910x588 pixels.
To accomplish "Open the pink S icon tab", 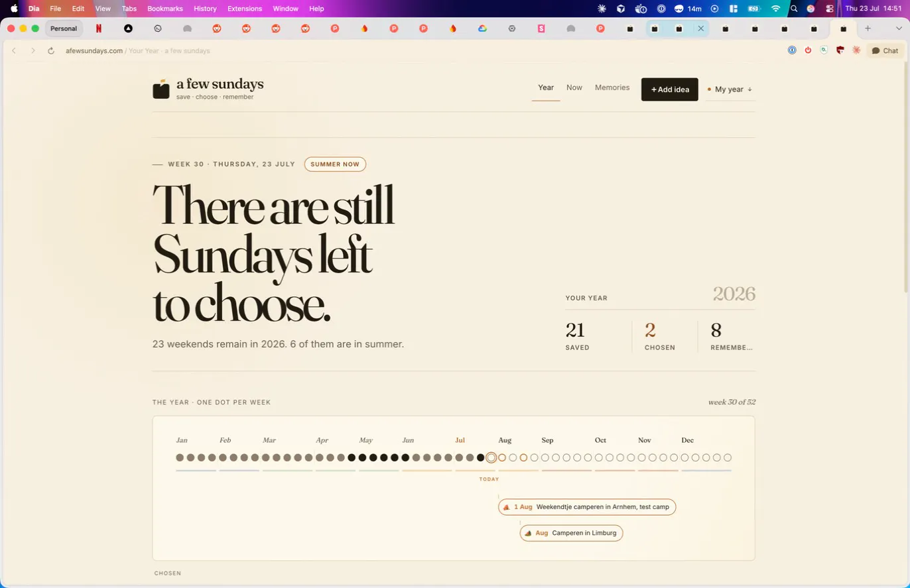I will tap(541, 29).
